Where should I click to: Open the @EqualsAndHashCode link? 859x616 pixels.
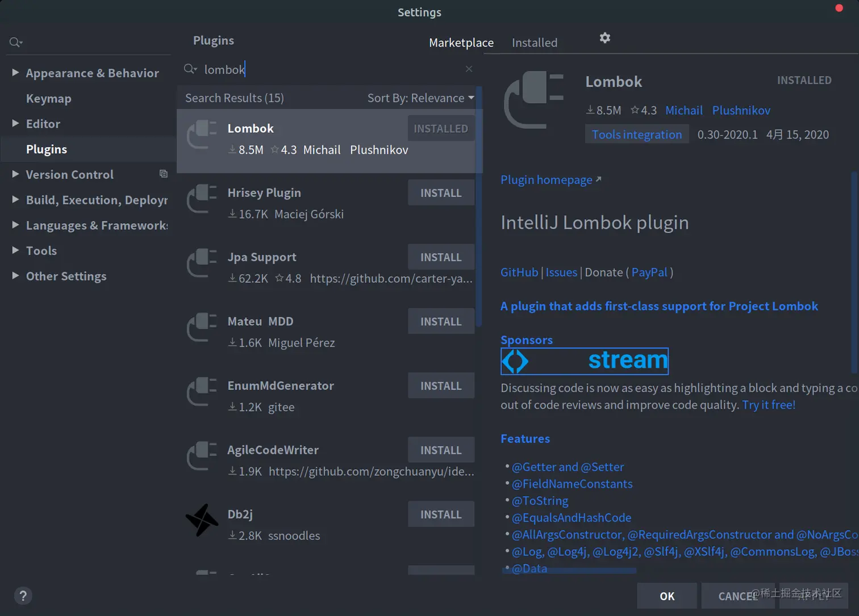572,518
